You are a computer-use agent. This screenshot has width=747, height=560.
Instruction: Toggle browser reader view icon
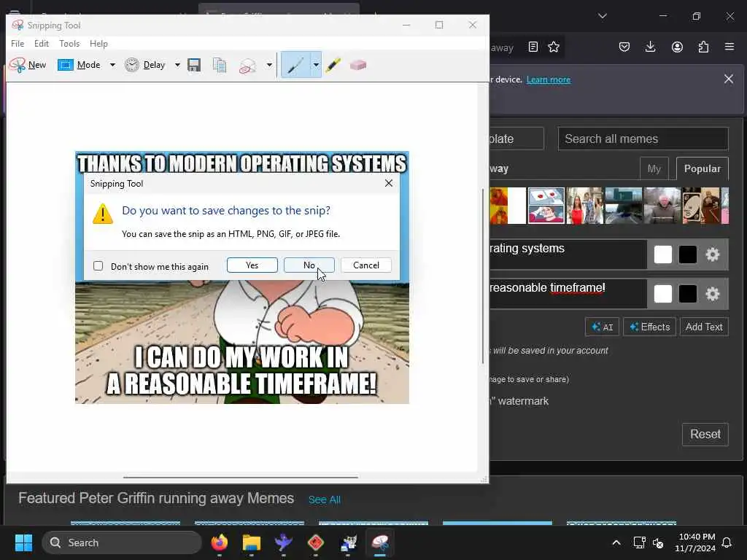pyautogui.click(x=533, y=47)
